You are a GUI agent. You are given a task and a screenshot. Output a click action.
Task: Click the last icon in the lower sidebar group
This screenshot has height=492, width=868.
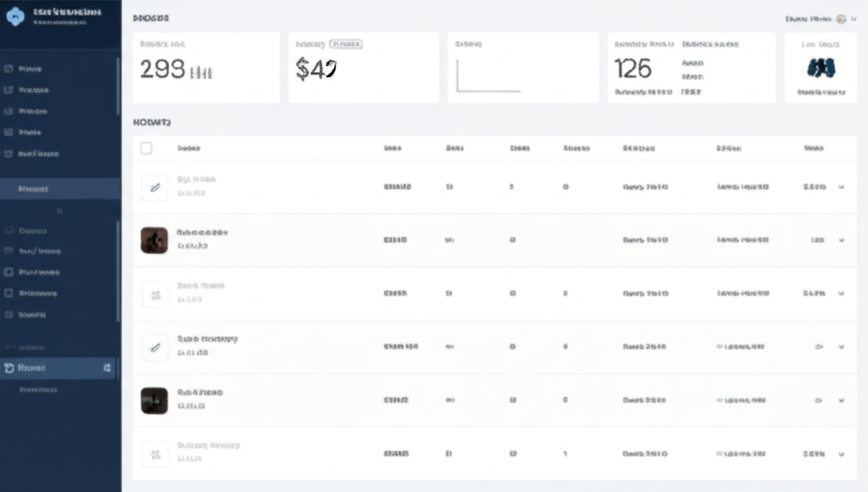click(8, 314)
